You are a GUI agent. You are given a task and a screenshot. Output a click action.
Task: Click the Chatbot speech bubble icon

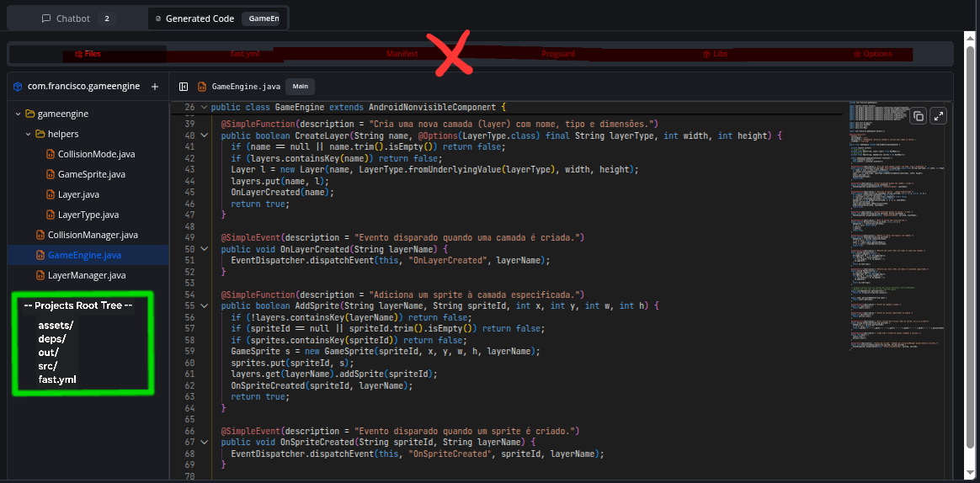pos(47,19)
